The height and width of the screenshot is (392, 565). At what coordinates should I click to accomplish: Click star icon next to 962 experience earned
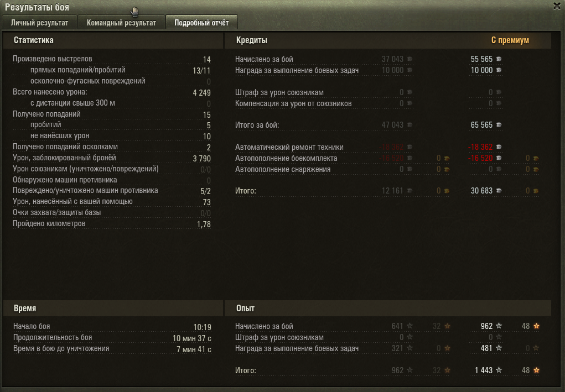[499, 326]
